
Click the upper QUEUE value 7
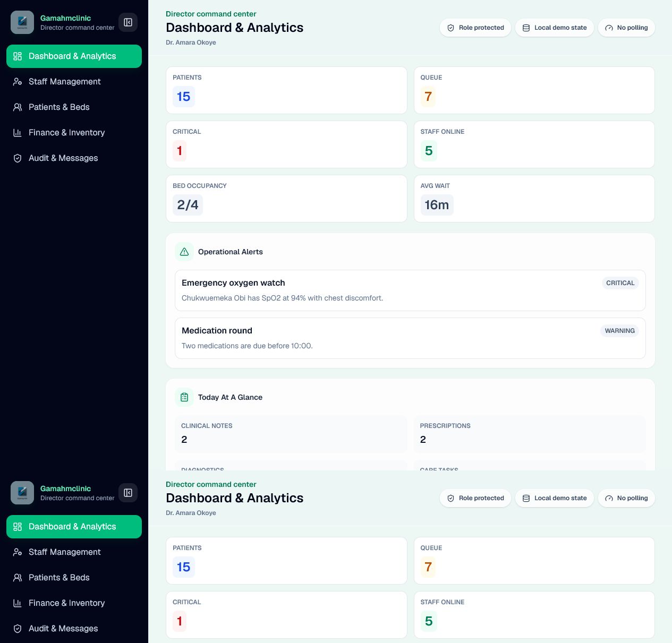click(428, 97)
